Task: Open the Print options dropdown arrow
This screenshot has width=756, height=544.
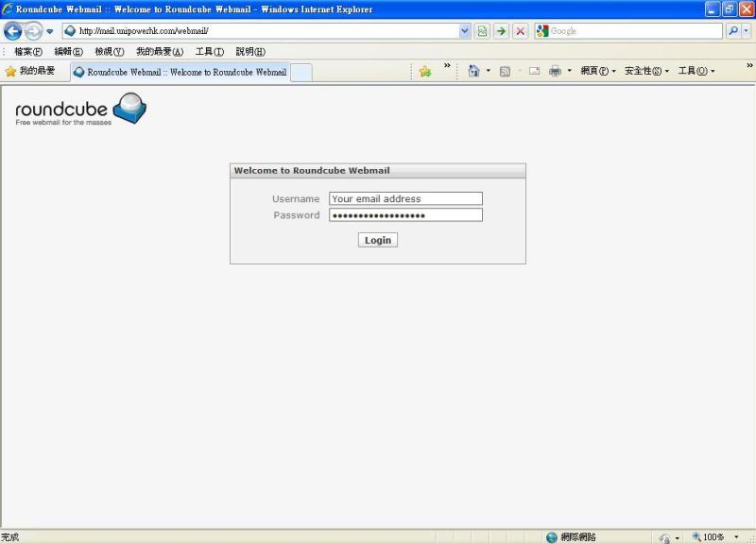Action: (570, 71)
